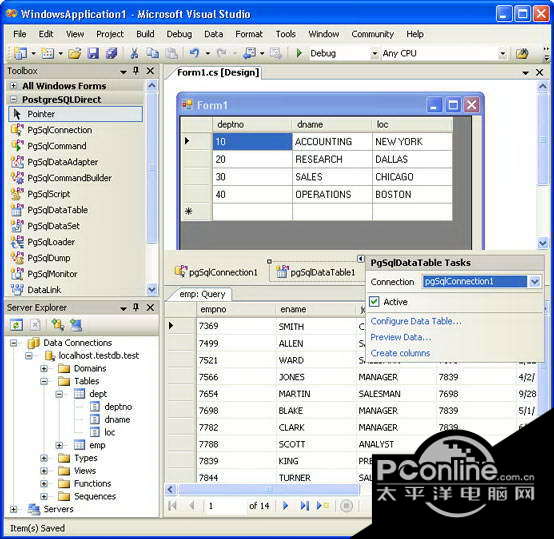Select the Sequences folder in tree
The width and height of the screenshot is (554, 539).
point(95,496)
